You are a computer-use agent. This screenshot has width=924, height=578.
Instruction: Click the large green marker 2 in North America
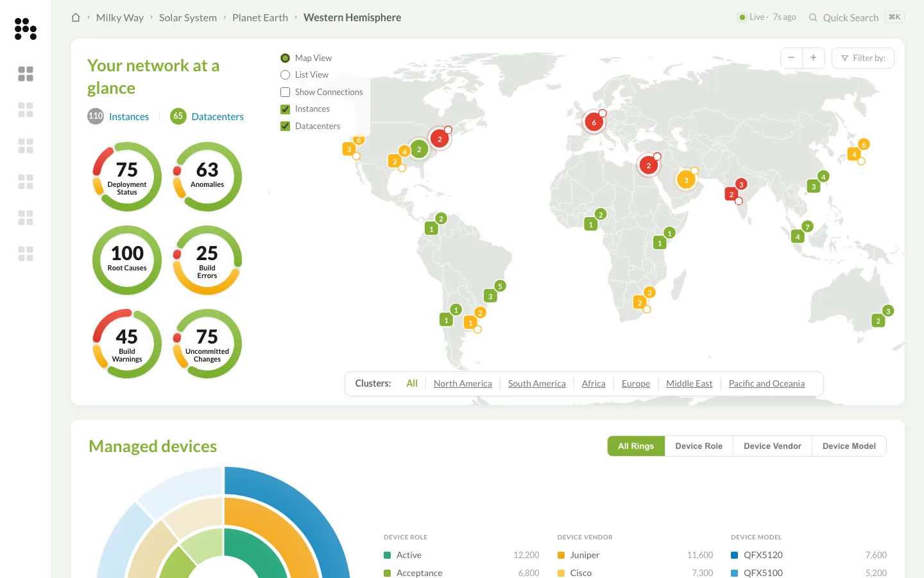click(x=419, y=150)
